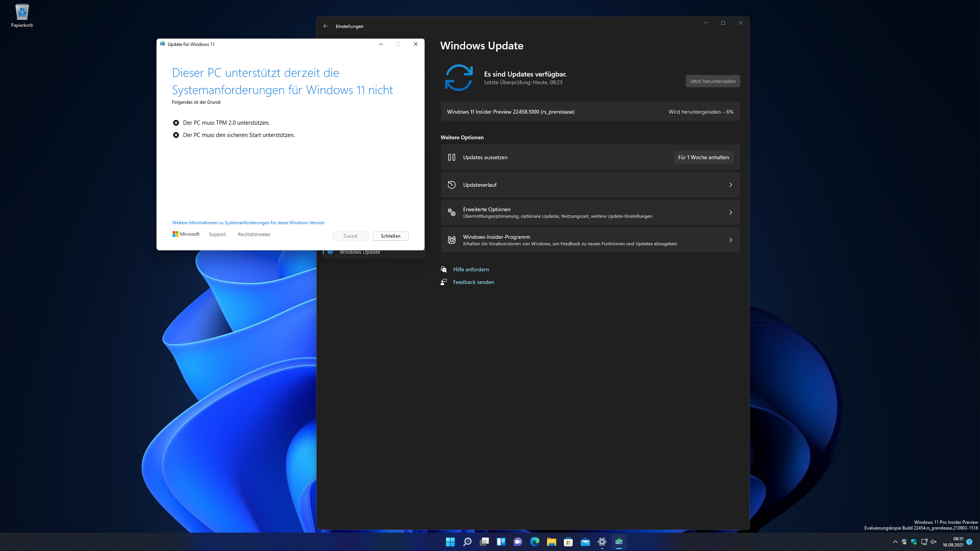Click the Hilfe anfordern link

click(x=470, y=269)
